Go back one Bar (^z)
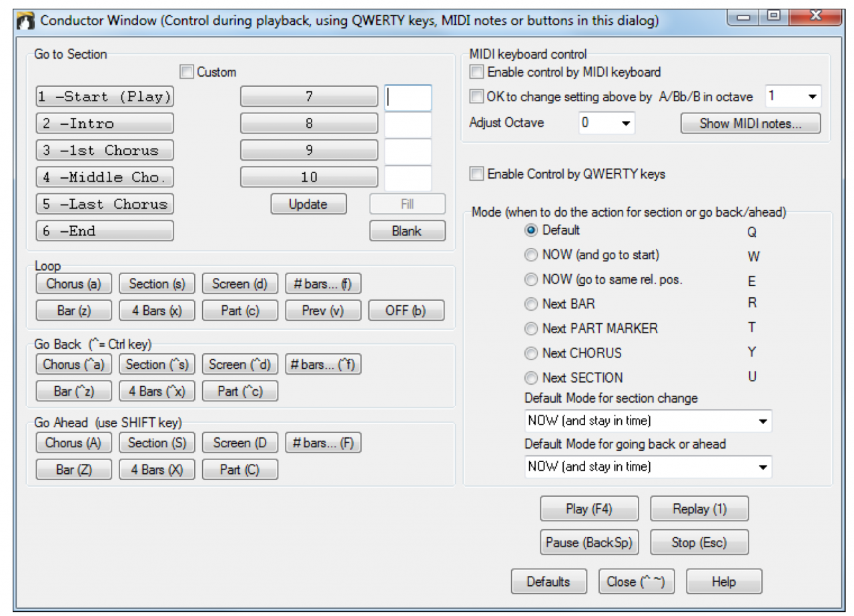 (73, 391)
